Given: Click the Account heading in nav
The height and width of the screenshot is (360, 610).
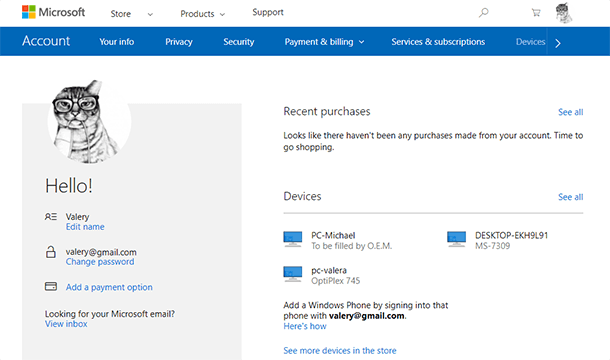Looking at the screenshot, I should pos(46,41).
